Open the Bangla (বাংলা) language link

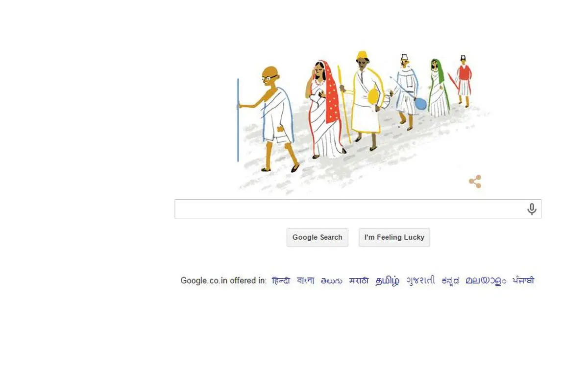tap(306, 280)
